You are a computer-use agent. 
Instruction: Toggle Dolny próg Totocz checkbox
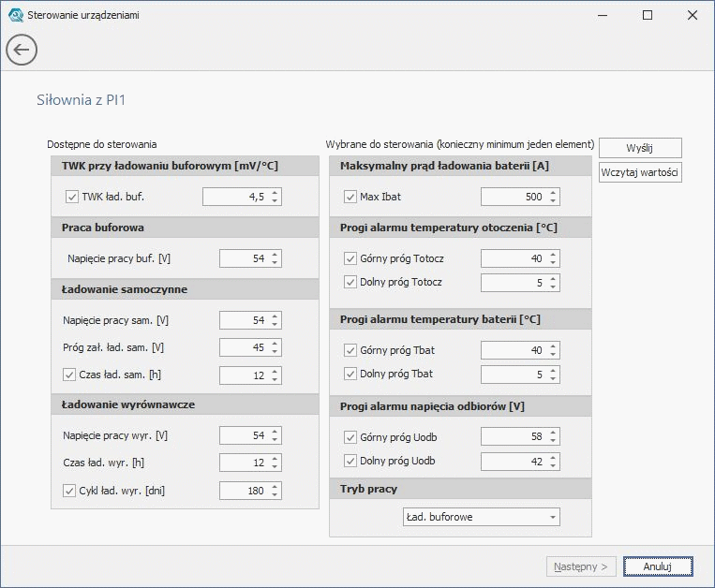coord(350,282)
